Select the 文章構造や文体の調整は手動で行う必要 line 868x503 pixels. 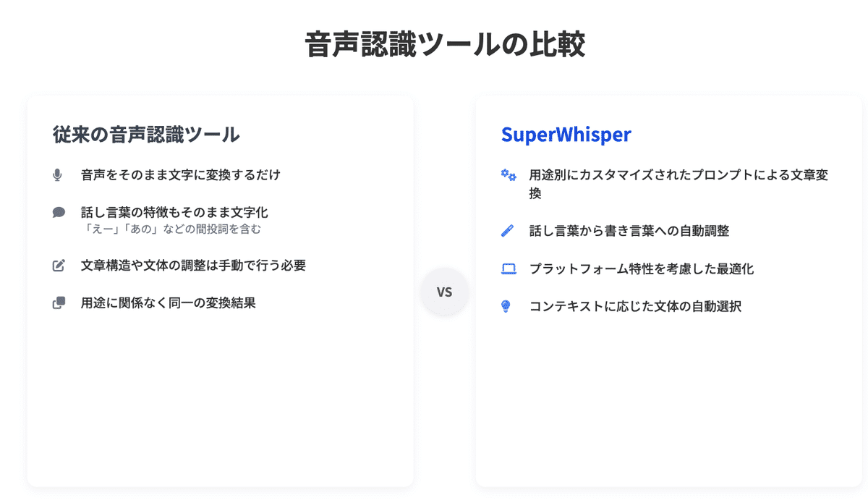pos(193,266)
